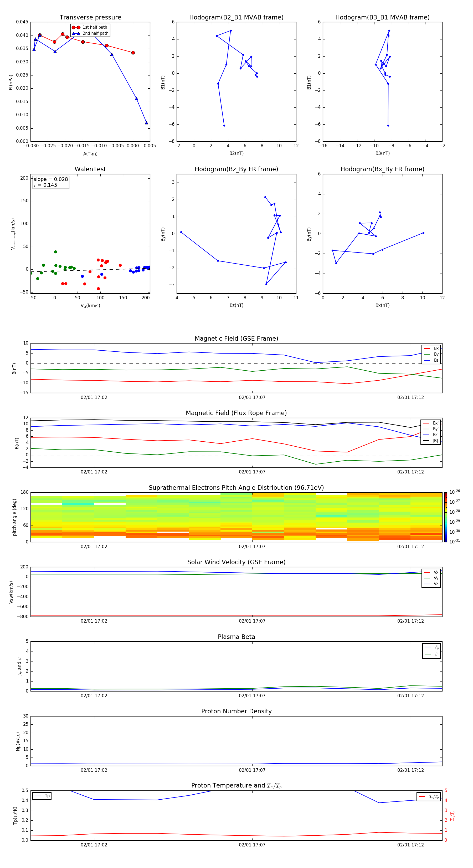Click 'Bz(nT)' hodogram x-axis label
Viewport: 473px width, 868px height.
[236, 306]
